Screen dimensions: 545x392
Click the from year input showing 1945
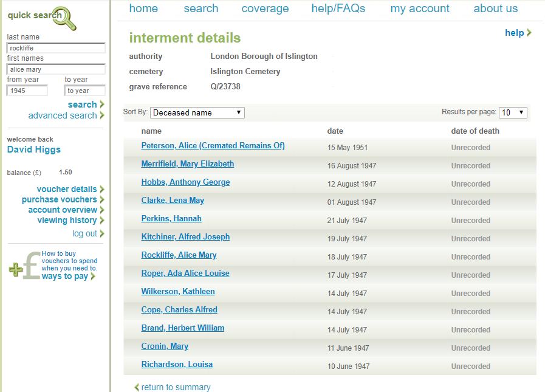pos(27,90)
